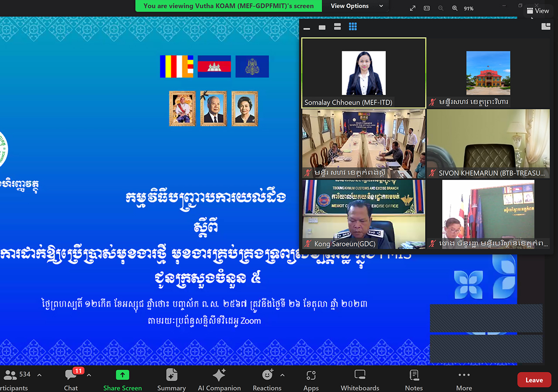Click the 91% zoom level value
The height and width of the screenshot is (392, 558).
point(469,8)
